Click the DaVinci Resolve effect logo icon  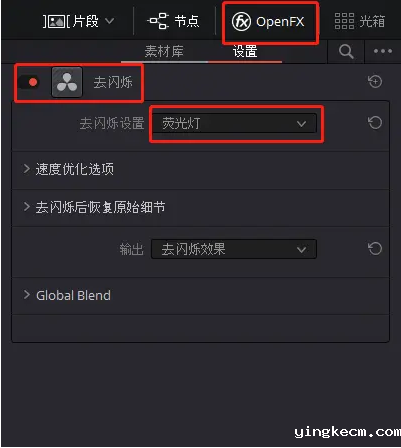[x=67, y=82]
